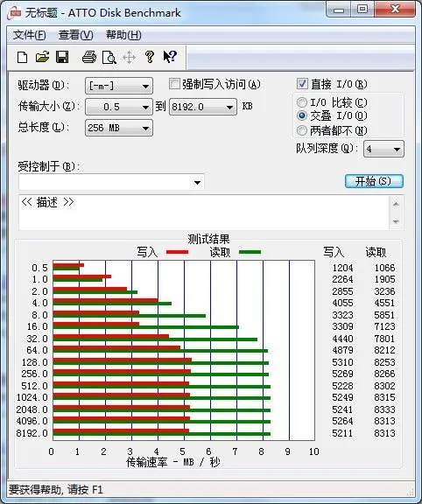
Task: Start the benchmark with 开始 button
Action: point(374,181)
